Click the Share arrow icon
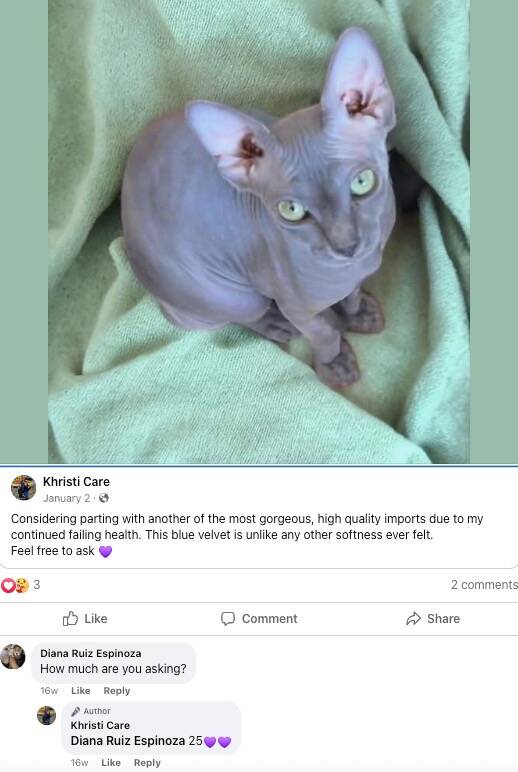 coord(413,618)
